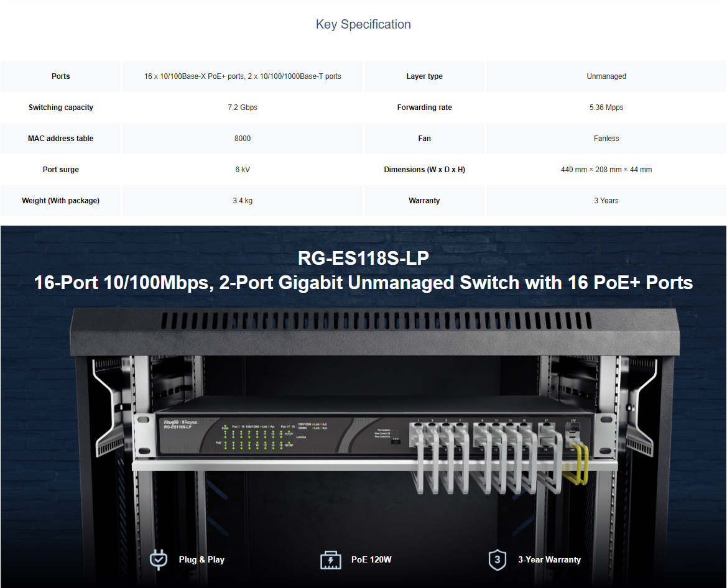The image size is (727, 588).
Task: Click the Dimensions (W x D x H) label
Action: point(424,170)
